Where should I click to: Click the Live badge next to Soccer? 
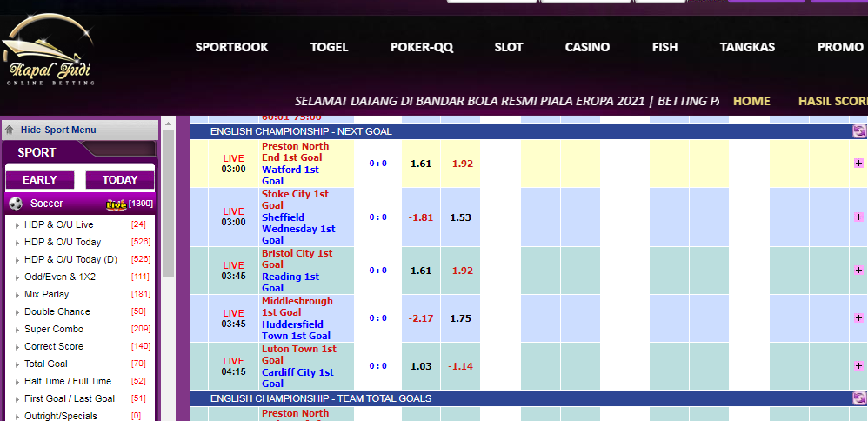117,204
